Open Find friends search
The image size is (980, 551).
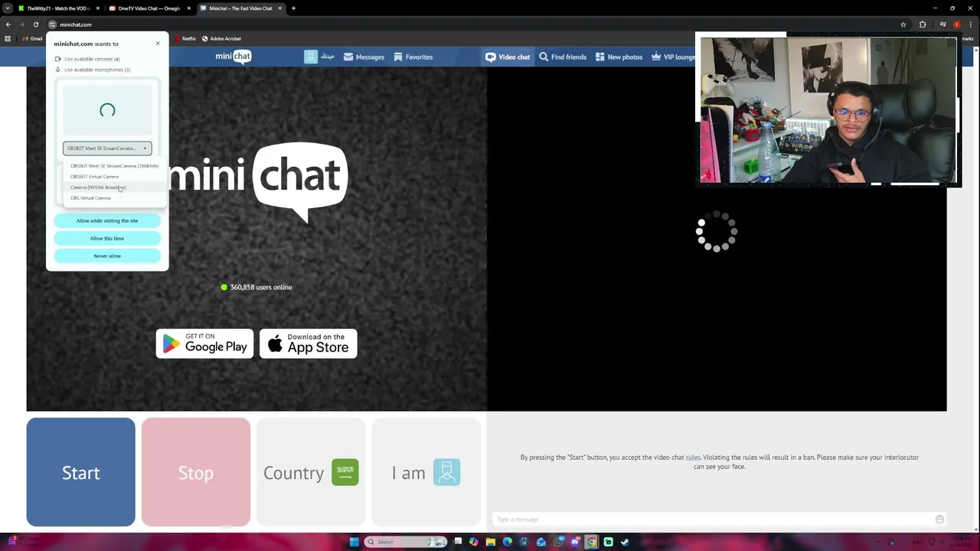[563, 57]
